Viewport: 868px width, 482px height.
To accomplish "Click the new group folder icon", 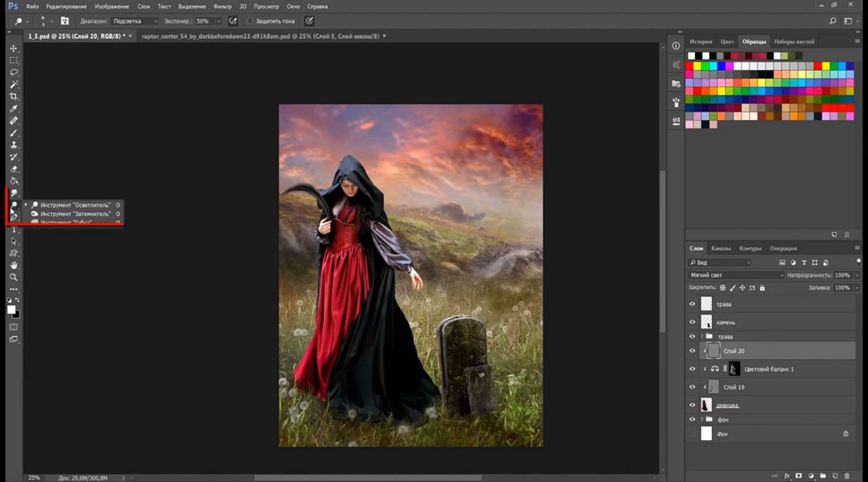I will [822, 476].
